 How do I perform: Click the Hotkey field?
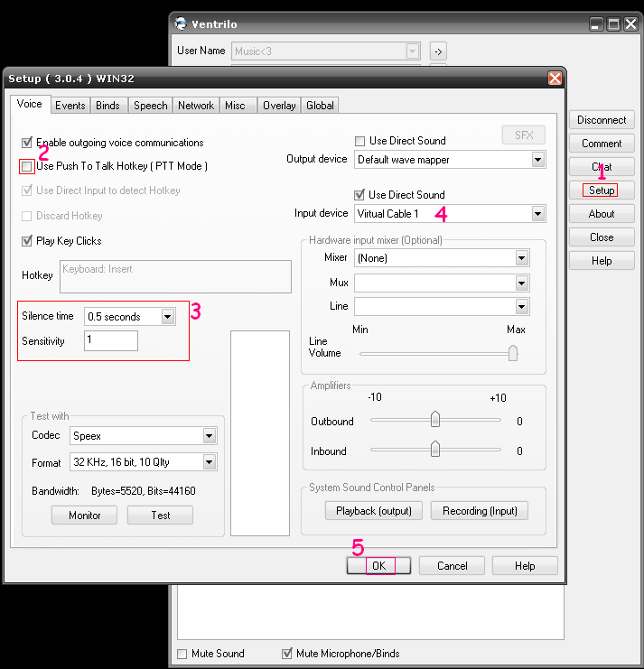pyautogui.click(x=175, y=276)
